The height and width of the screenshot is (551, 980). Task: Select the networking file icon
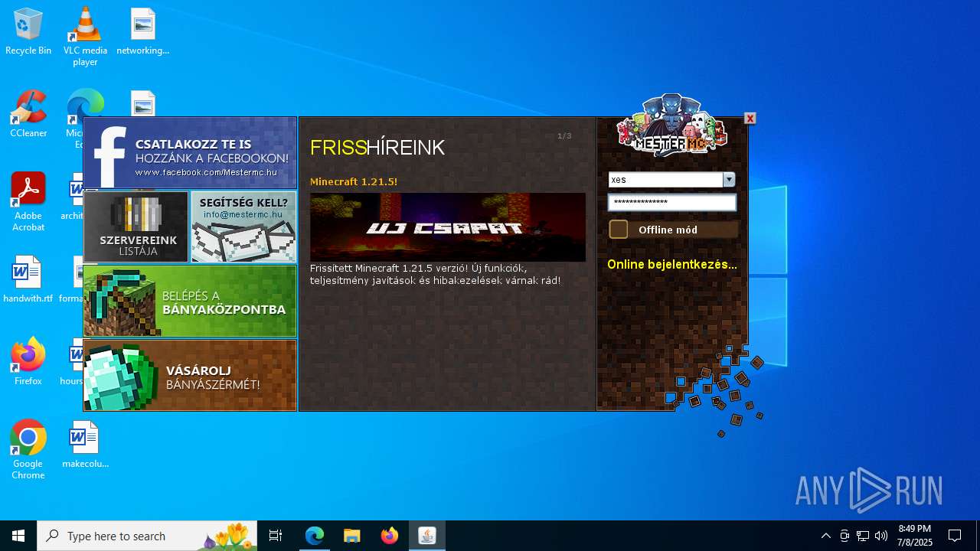pyautogui.click(x=143, y=32)
